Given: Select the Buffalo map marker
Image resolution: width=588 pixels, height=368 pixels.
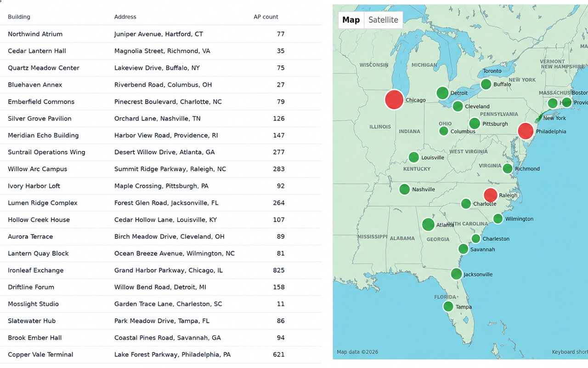Looking at the screenshot, I should (486, 84).
